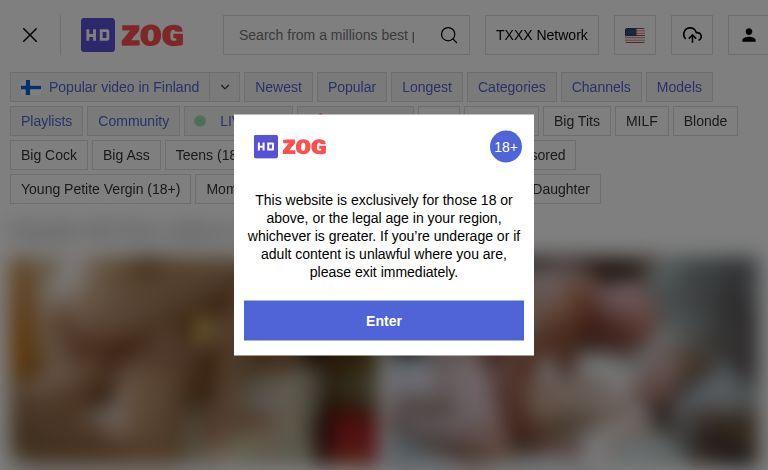
Task: Click the HD ZOG logo inside the dialog
Action: [290, 146]
